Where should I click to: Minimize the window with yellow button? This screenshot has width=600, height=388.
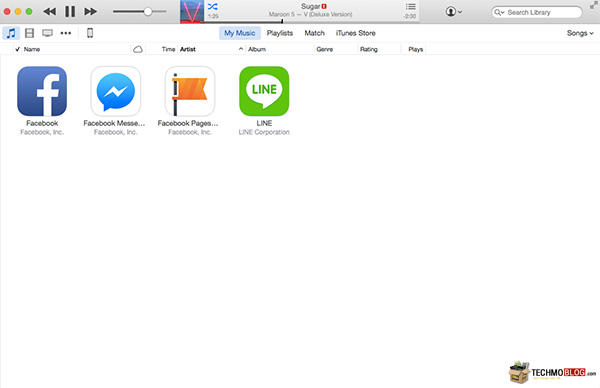point(18,11)
